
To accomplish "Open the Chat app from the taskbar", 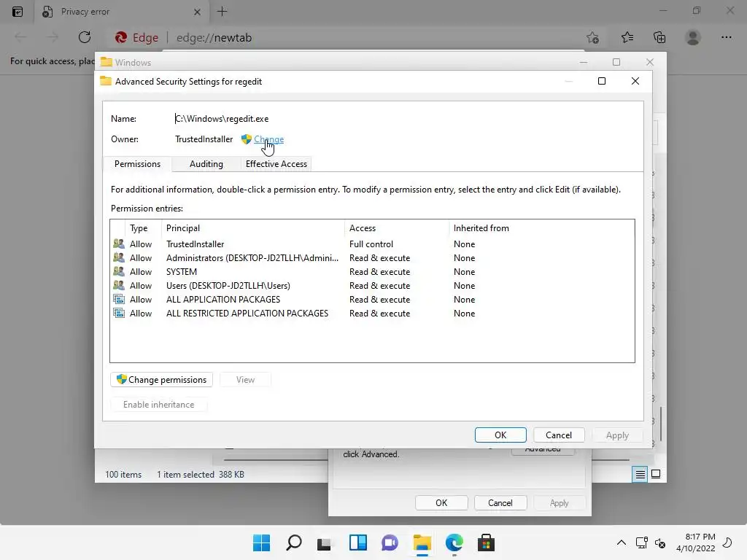I will click(x=390, y=542).
